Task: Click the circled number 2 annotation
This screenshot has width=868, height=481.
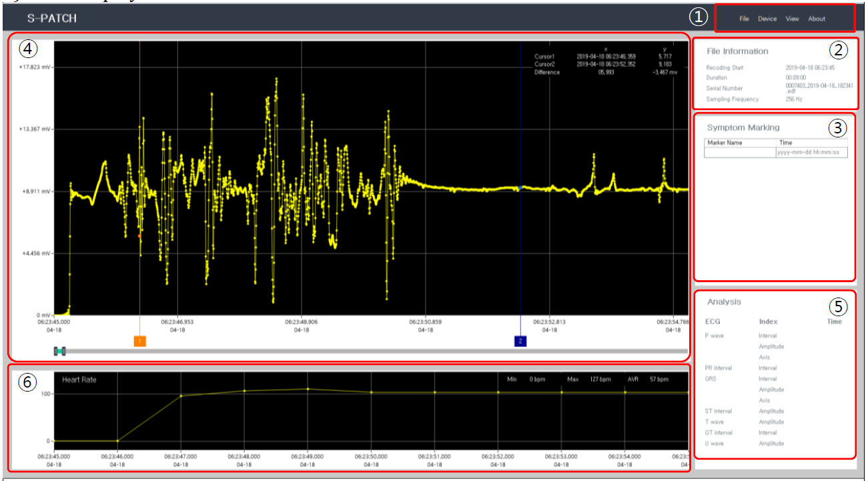Action: (x=838, y=49)
